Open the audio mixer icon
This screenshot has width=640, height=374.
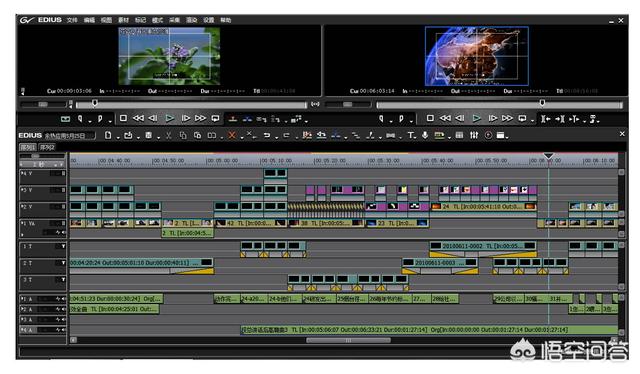click(473, 135)
